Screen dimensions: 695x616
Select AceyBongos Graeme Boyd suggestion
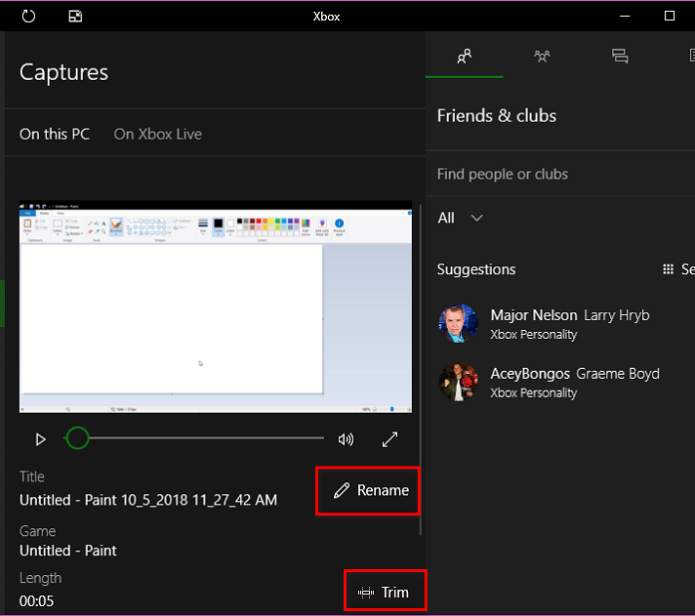[x=560, y=382]
